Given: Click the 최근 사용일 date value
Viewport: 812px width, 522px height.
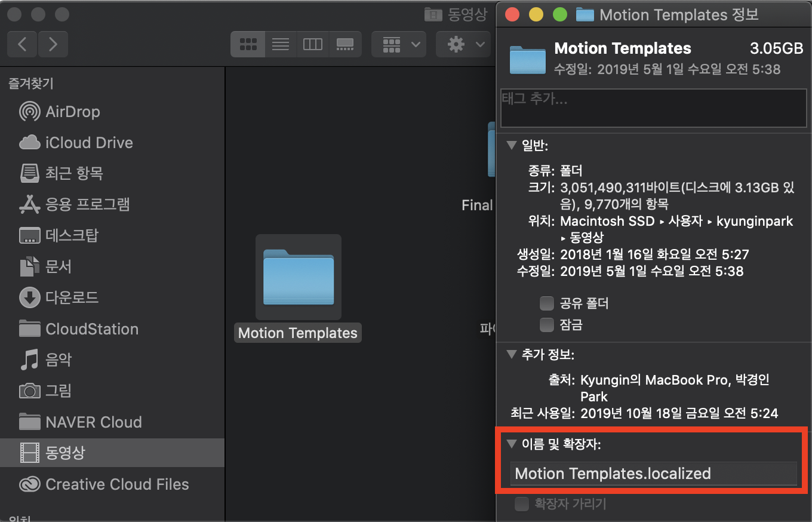Looking at the screenshot, I should 679,413.
